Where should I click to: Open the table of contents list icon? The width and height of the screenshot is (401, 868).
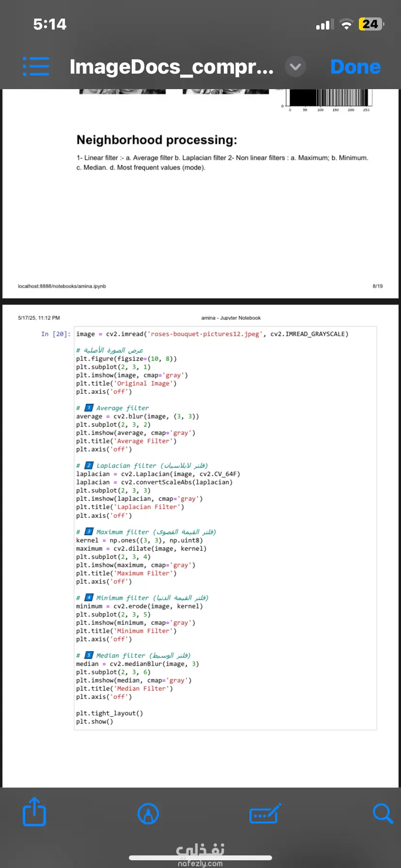tap(36, 66)
